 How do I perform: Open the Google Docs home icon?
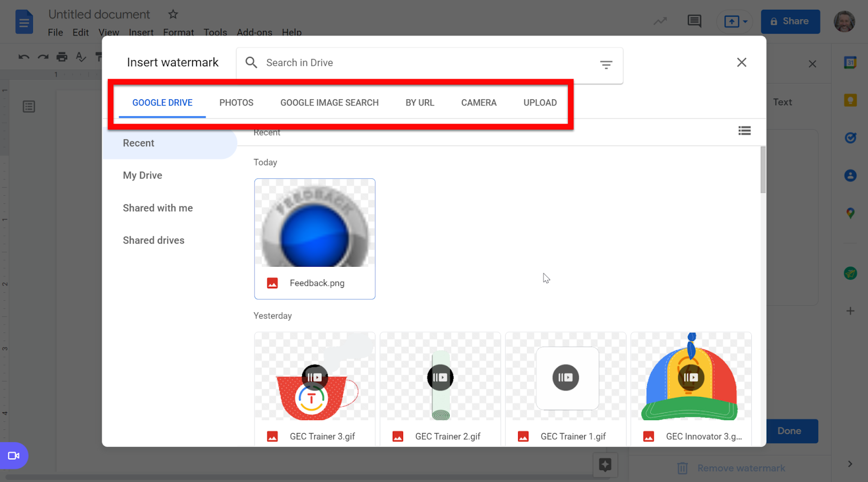pyautogui.click(x=24, y=22)
